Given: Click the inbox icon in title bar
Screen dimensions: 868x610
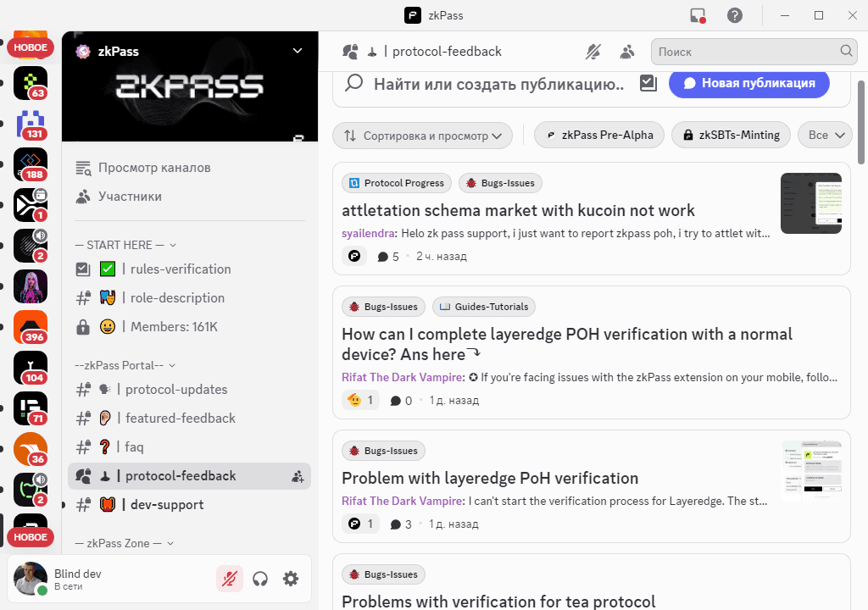Looking at the screenshot, I should (698, 15).
